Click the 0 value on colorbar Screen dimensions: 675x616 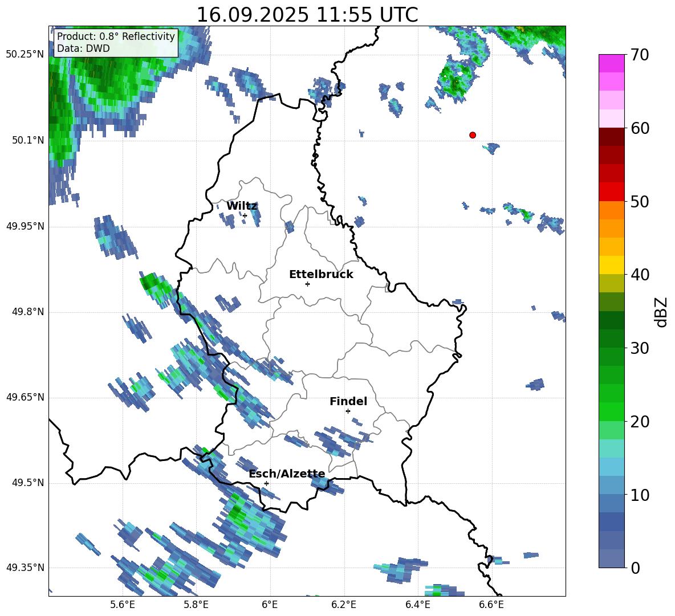point(636,568)
